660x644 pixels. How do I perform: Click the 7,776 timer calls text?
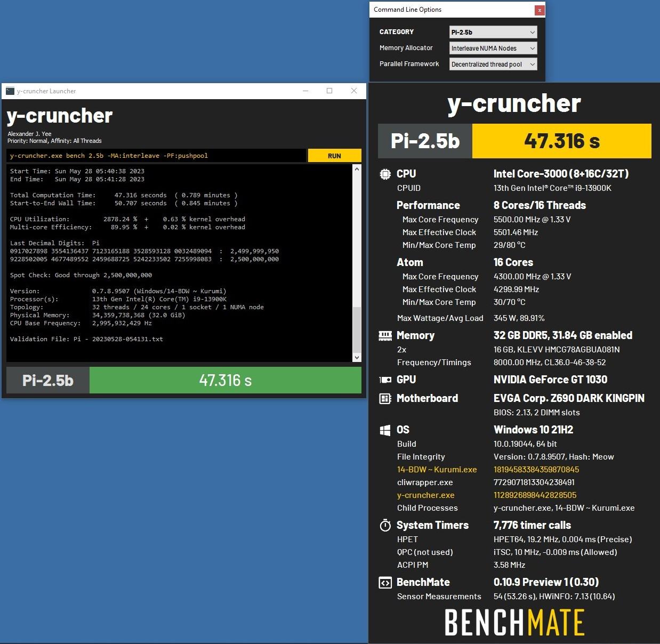point(532,525)
